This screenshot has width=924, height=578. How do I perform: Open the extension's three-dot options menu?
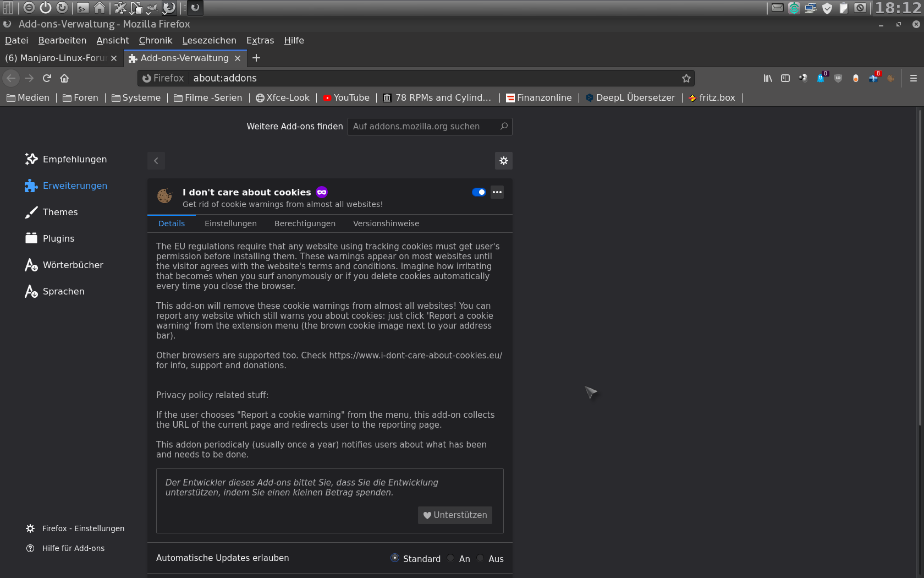coord(497,192)
